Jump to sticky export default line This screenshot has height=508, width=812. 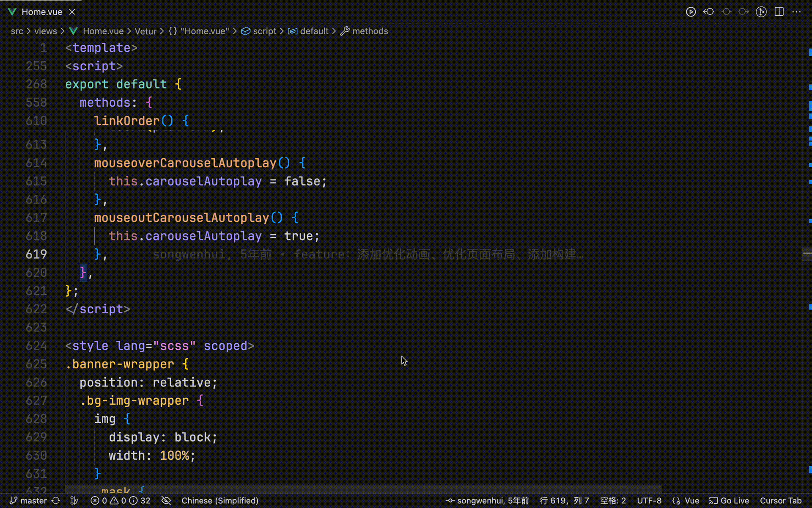[123, 84]
